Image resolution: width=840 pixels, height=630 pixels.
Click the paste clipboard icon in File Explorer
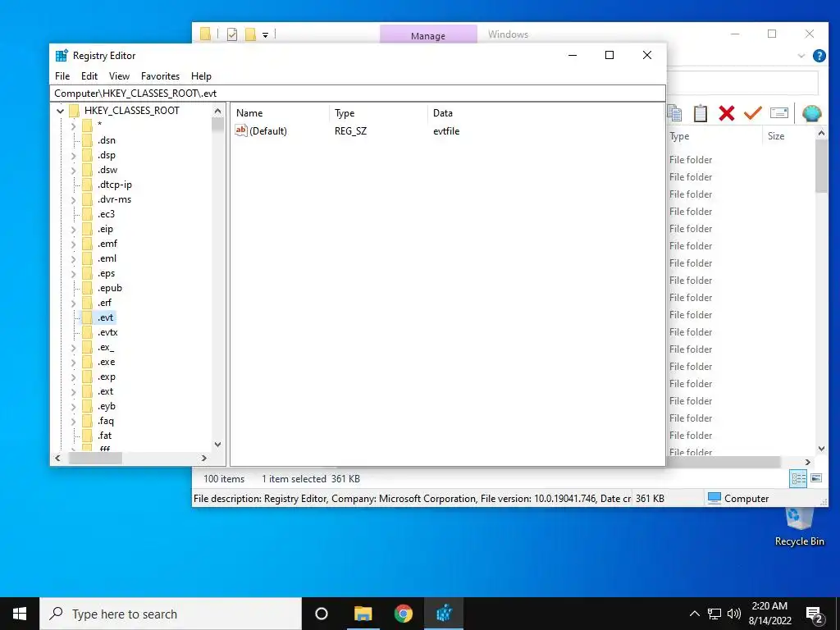(701, 113)
